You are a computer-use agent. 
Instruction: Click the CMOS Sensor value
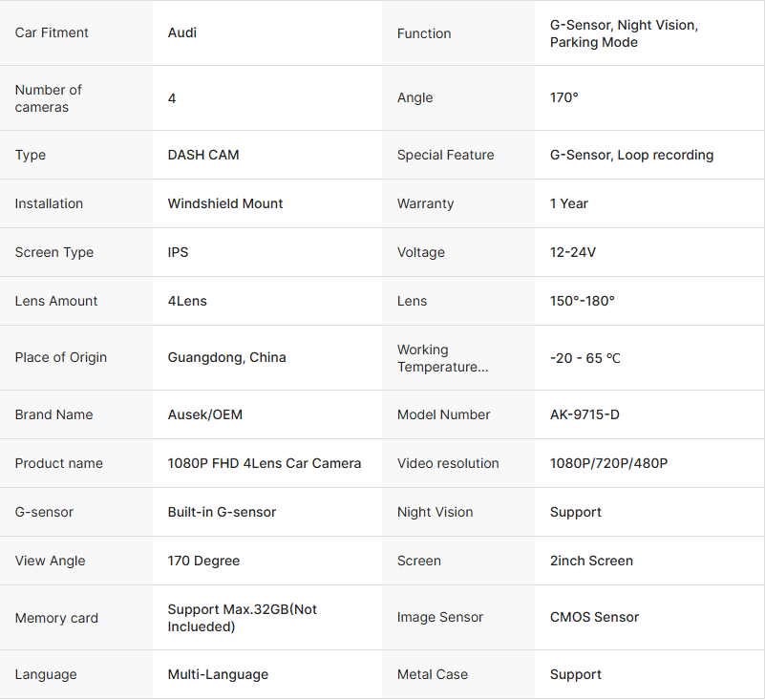(594, 617)
